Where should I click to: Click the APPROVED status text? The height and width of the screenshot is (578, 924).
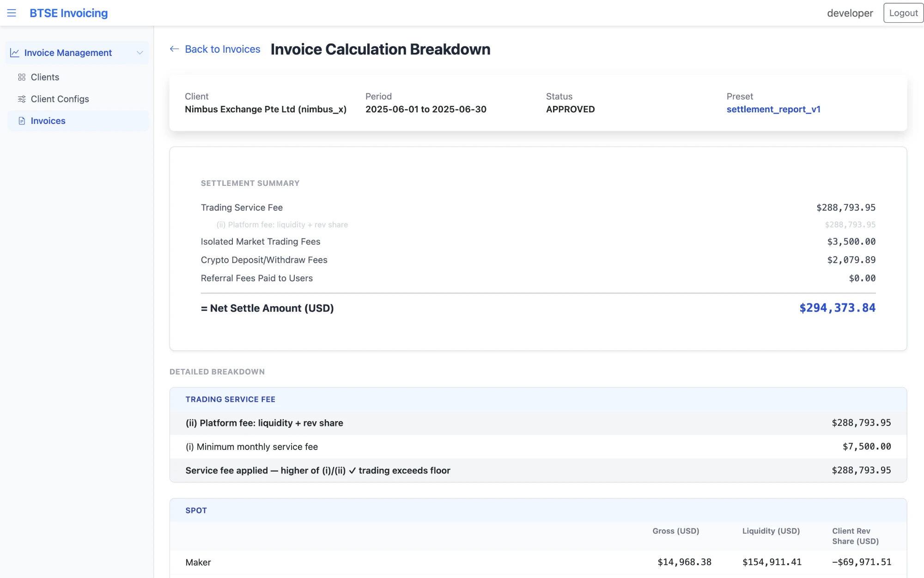[570, 109]
